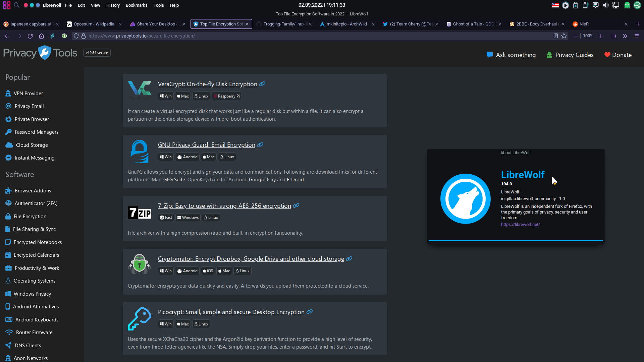644x362 pixels.
Task: Open Encrypted Notebooks in sidebar
Action: (34, 242)
